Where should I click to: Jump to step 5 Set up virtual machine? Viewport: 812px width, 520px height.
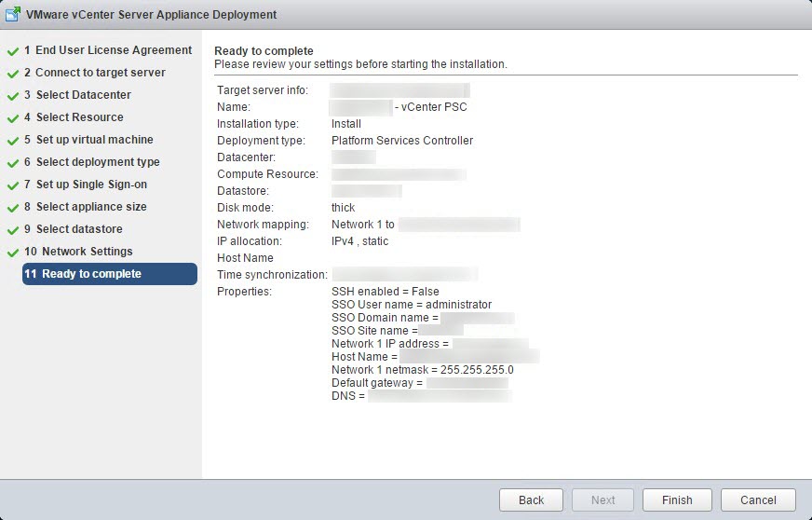coord(88,140)
